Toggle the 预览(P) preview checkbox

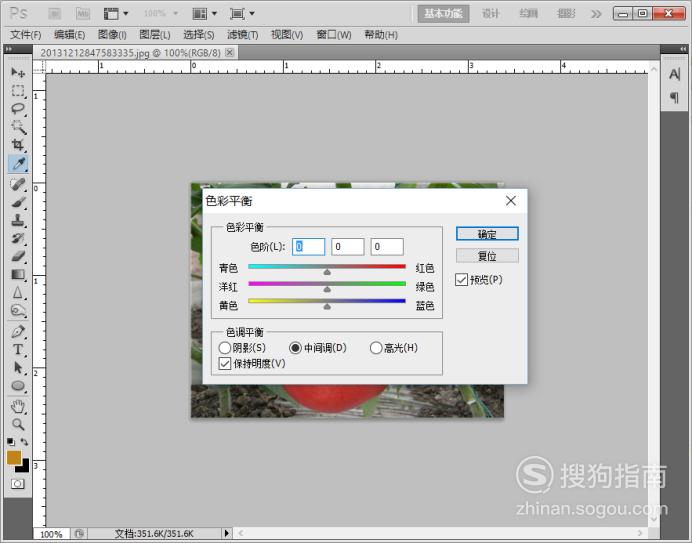click(462, 280)
